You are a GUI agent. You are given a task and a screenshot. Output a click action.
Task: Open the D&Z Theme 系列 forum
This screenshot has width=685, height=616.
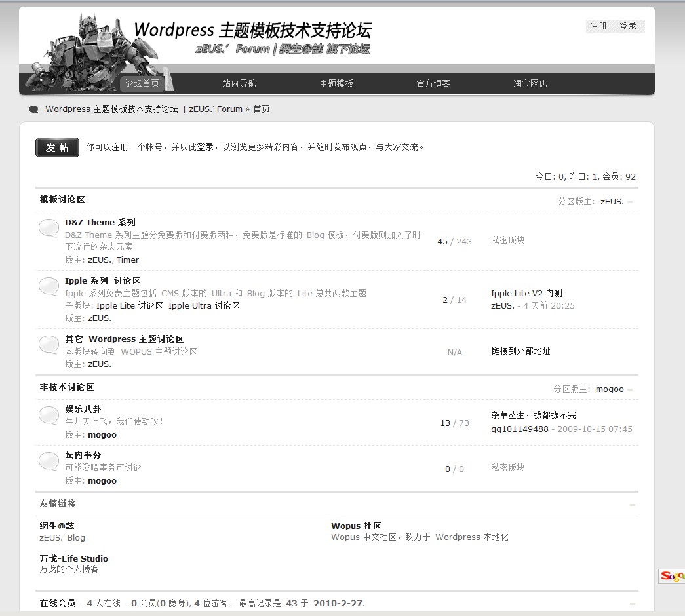point(100,222)
